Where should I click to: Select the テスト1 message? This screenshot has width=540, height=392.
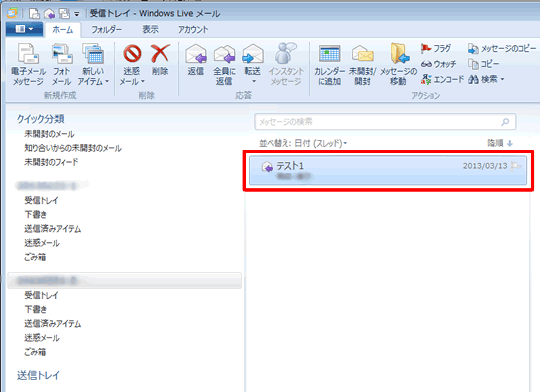coord(388,171)
